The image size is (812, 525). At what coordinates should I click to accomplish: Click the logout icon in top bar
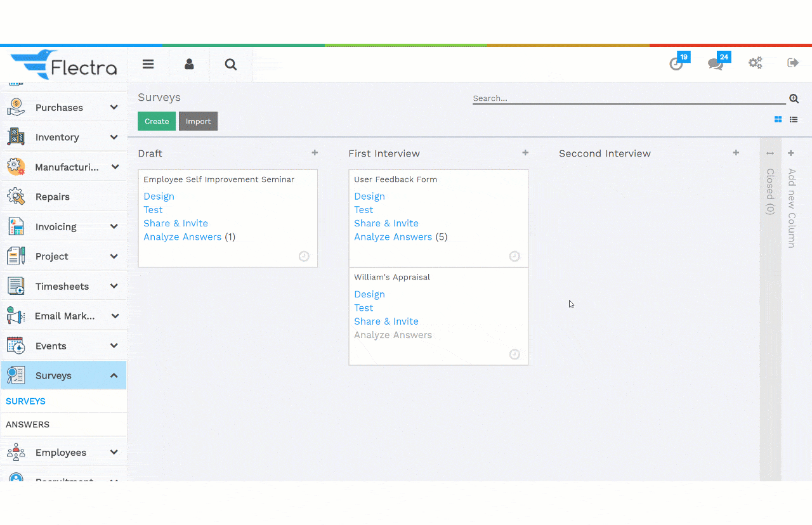pyautogui.click(x=793, y=63)
